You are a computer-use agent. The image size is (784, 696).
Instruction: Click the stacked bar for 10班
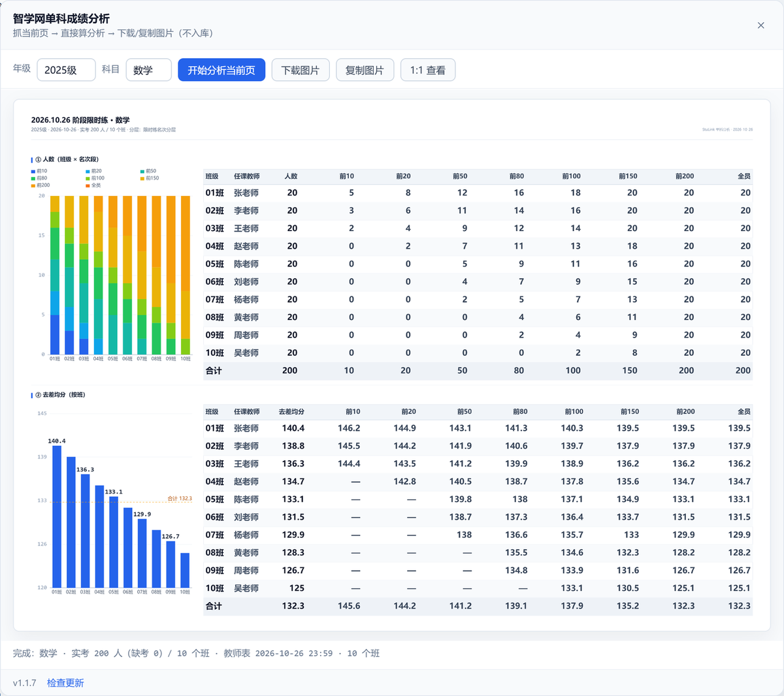click(186, 275)
